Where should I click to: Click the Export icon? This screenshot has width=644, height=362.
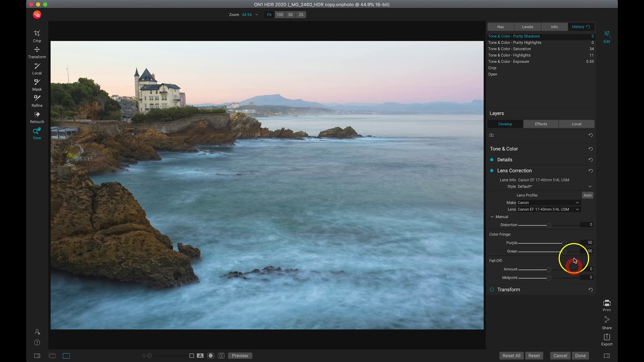[x=607, y=339]
